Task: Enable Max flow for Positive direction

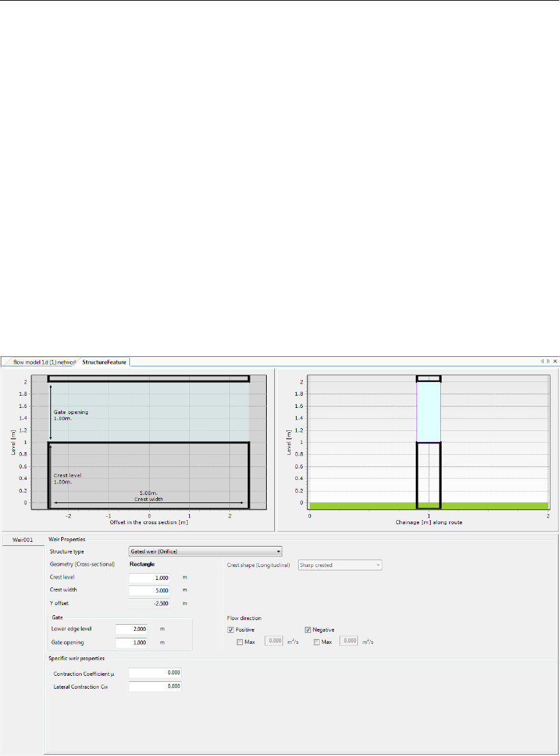Action: pyautogui.click(x=240, y=642)
